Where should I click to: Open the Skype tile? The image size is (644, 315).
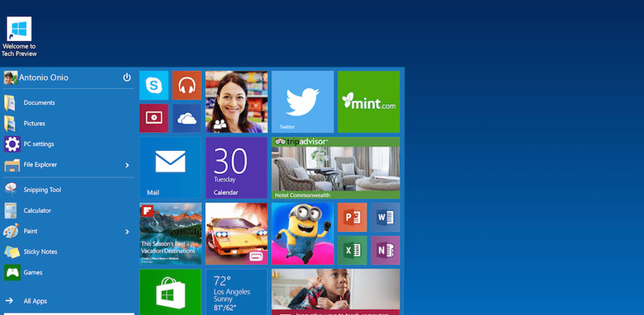(154, 85)
